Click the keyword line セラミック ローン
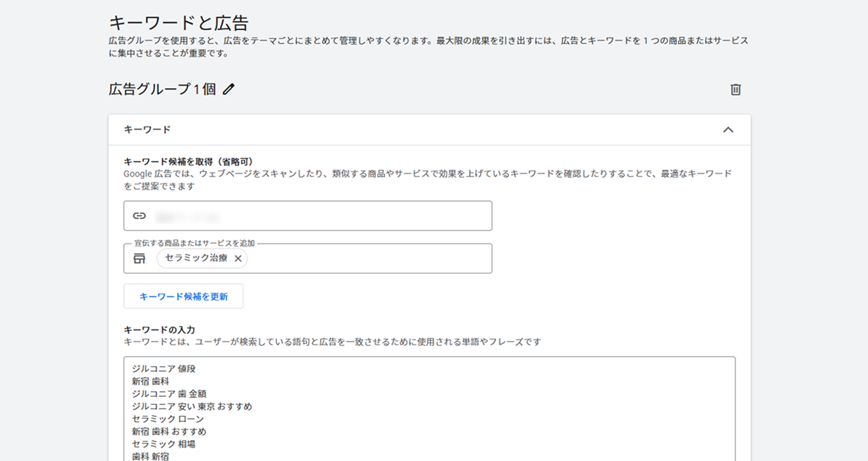This screenshot has height=461, width=868. (x=168, y=419)
